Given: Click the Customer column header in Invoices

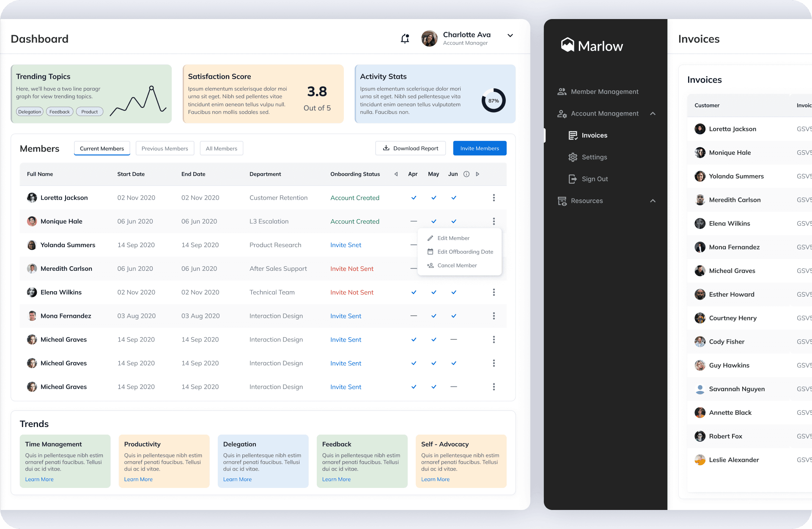Looking at the screenshot, I should coord(707,105).
